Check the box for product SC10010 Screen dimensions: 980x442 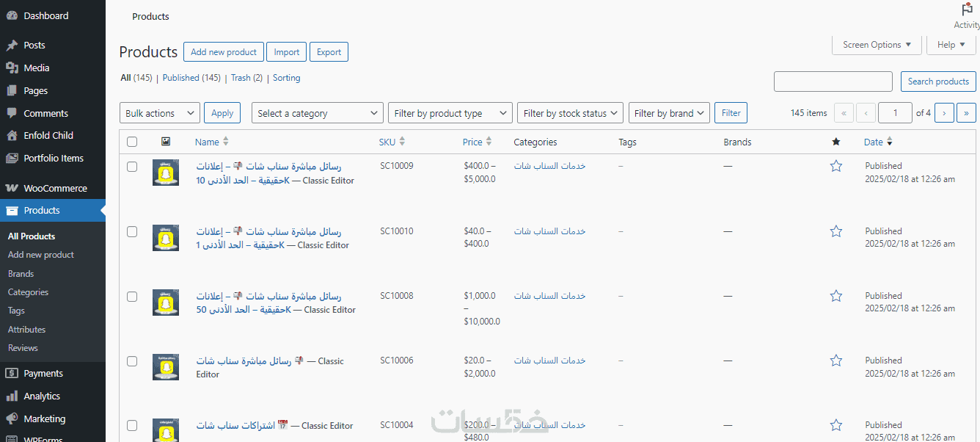[x=132, y=231]
